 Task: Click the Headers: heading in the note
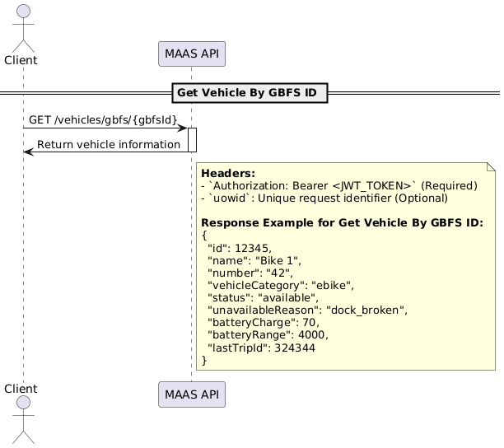pos(228,174)
